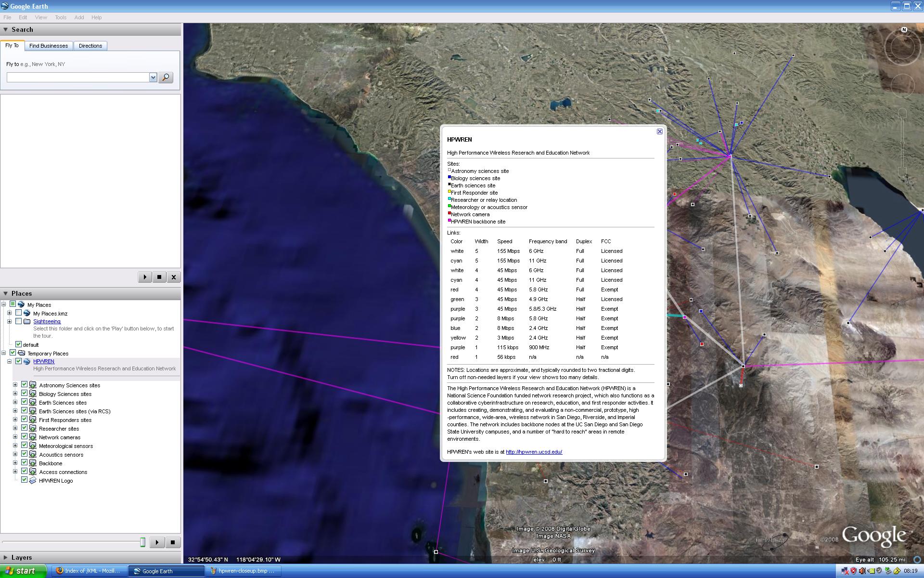Click the Temporary Places folder icon
The width and height of the screenshot is (924, 578).
[x=21, y=353]
